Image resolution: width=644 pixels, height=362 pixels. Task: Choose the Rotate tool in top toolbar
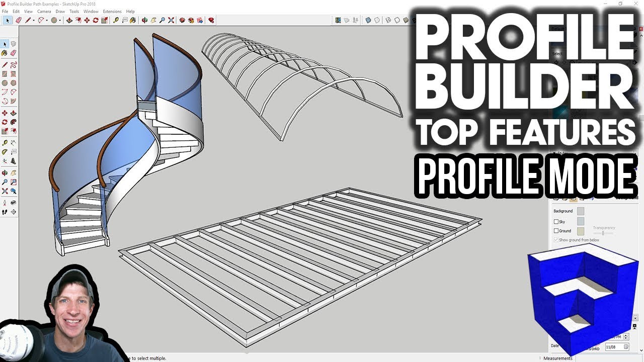96,20
